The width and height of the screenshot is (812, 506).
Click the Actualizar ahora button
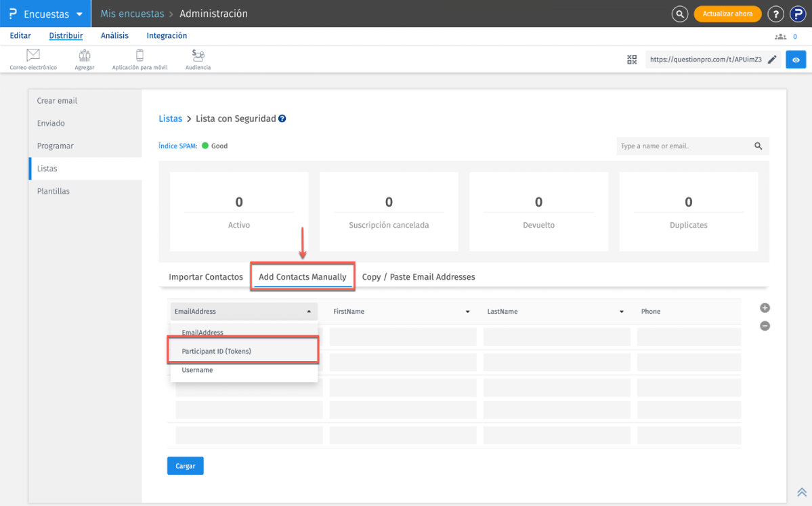(x=727, y=14)
